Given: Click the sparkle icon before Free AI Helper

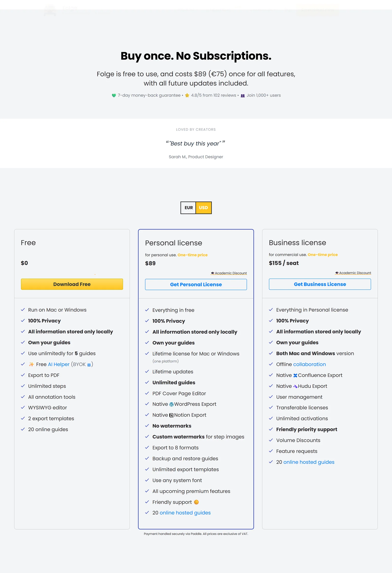Looking at the screenshot, I should point(31,364).
